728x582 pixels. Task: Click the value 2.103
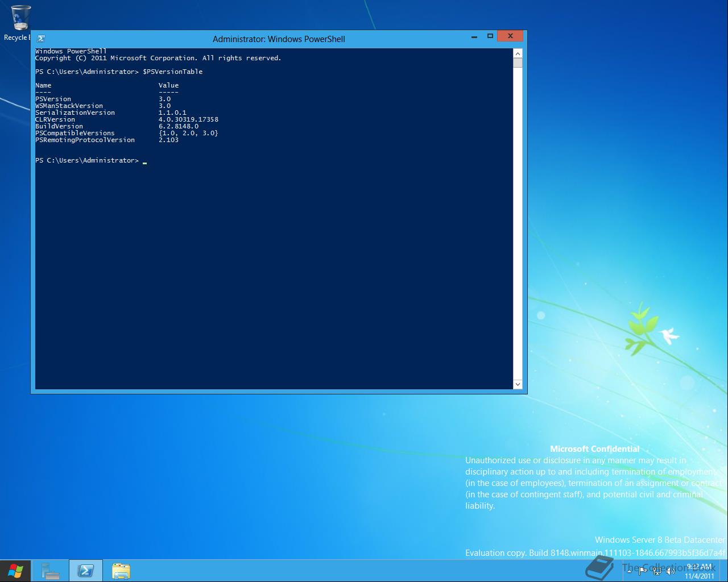click(168, 140)
